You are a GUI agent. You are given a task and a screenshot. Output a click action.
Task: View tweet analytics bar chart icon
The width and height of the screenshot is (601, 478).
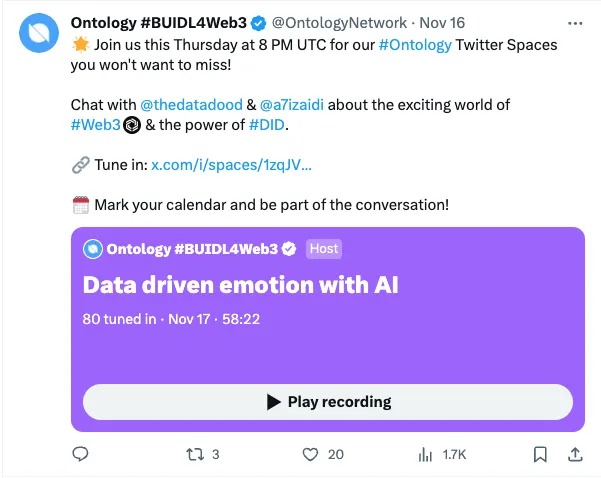425,454
